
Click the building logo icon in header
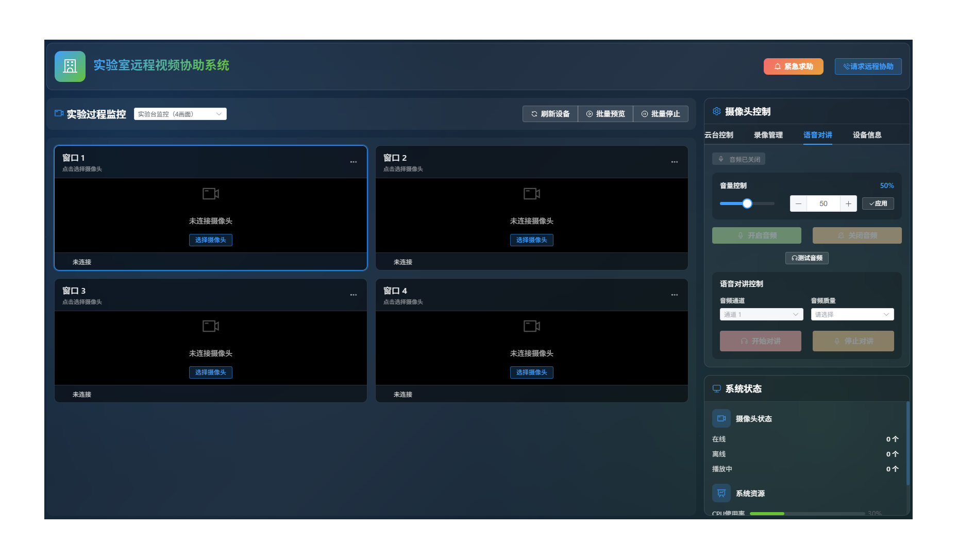(70, 66)
